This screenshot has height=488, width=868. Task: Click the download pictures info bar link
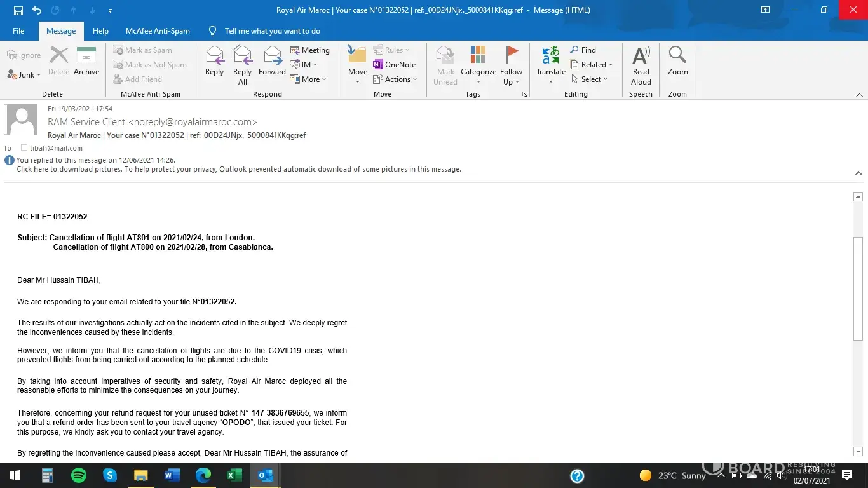click(x=238, y=170)
